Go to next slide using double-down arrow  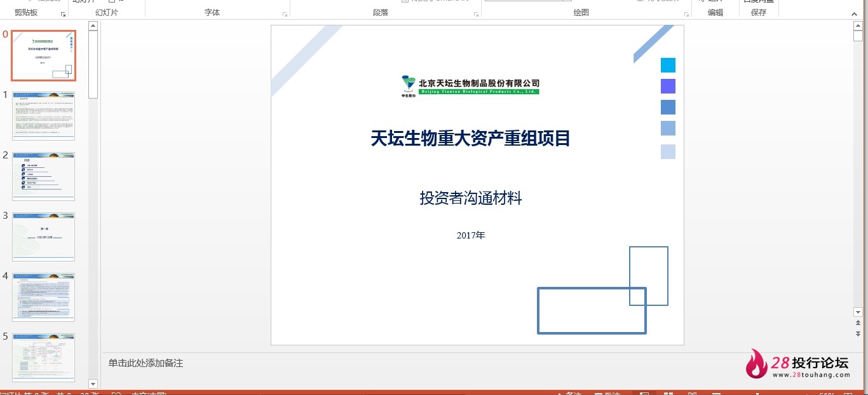pos(858,333)
